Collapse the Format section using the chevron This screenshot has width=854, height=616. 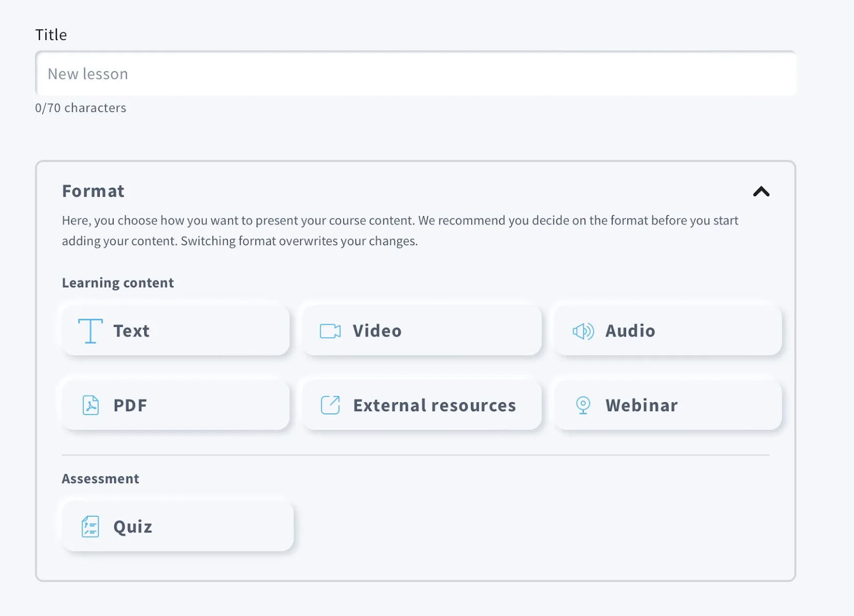tap(762, 191)
